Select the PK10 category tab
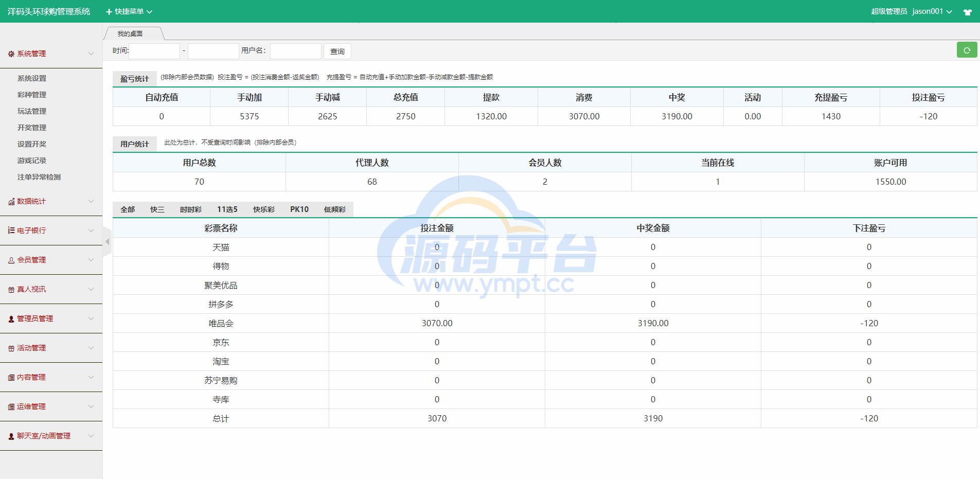Image resolution: width=980 pixels, height=479 pixels. [299, 209]
